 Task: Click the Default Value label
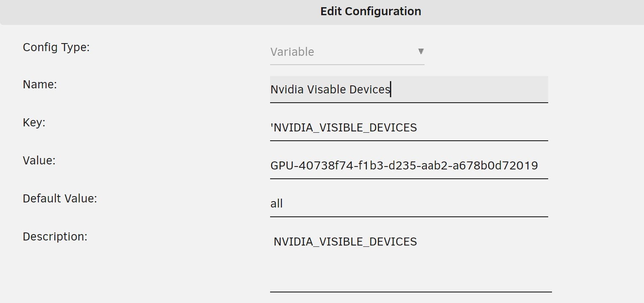pos(60,199)
